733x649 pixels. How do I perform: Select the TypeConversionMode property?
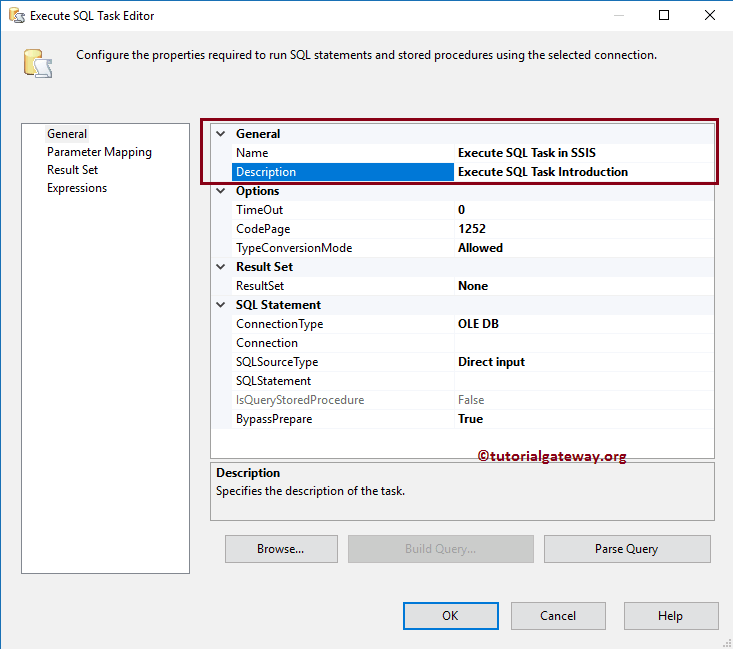343,248
